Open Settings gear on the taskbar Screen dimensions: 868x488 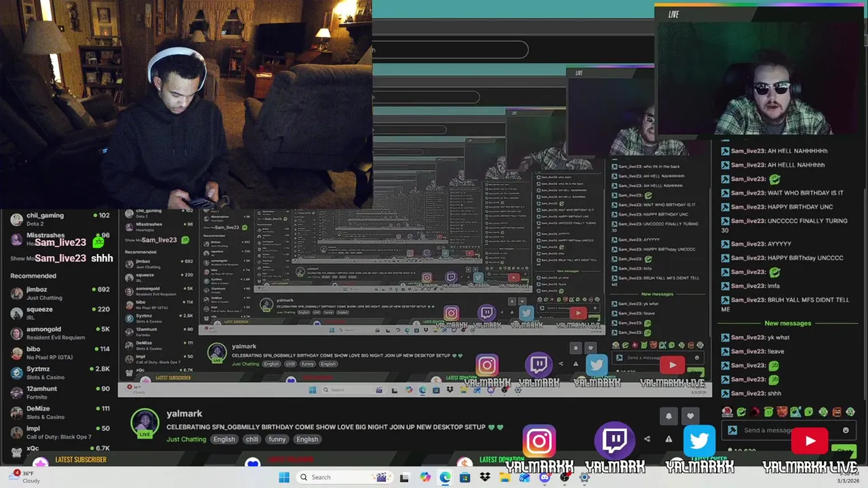[x=584, y=477]
